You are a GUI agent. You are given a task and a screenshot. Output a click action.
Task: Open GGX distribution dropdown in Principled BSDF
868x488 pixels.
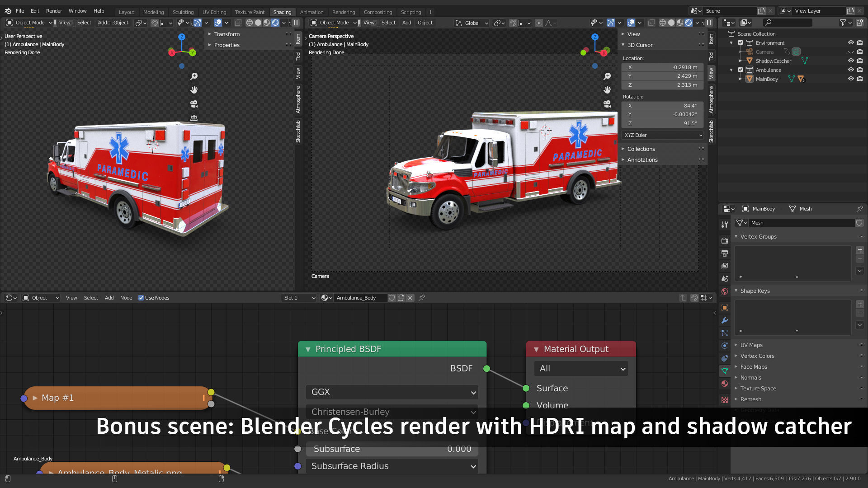(392, 392)
